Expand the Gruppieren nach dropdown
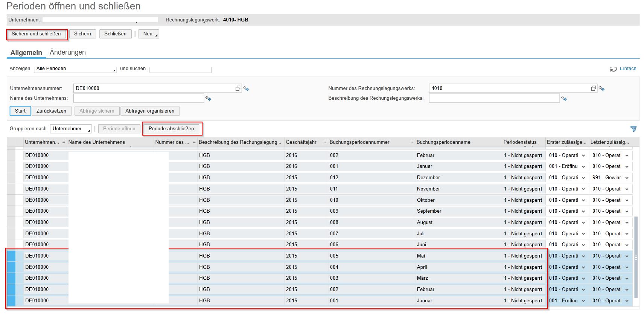644x314 pixels. [x=71, y=129]
